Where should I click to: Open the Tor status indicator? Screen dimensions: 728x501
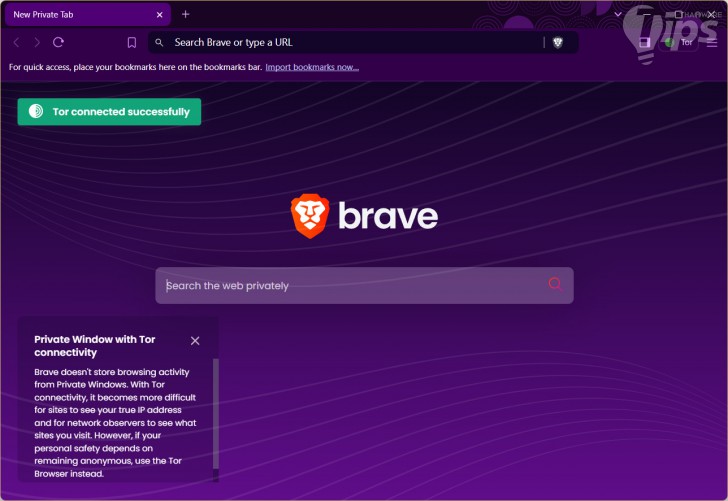coord(679,43)
